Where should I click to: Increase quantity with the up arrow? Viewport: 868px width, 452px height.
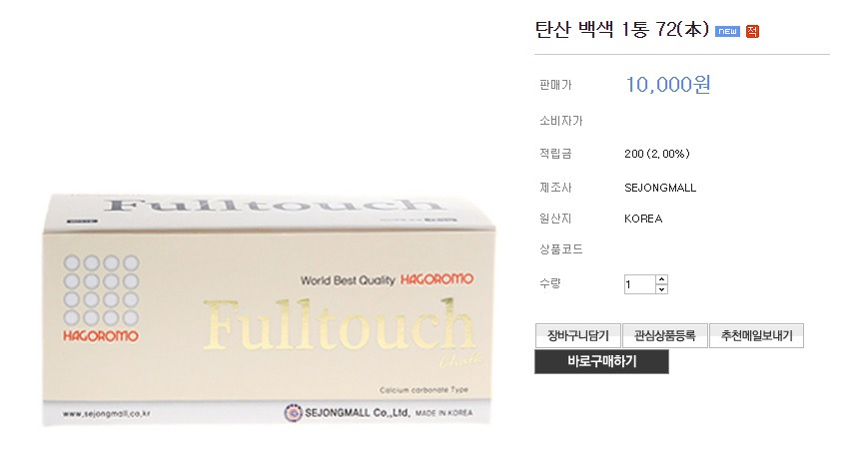point(661,279)
